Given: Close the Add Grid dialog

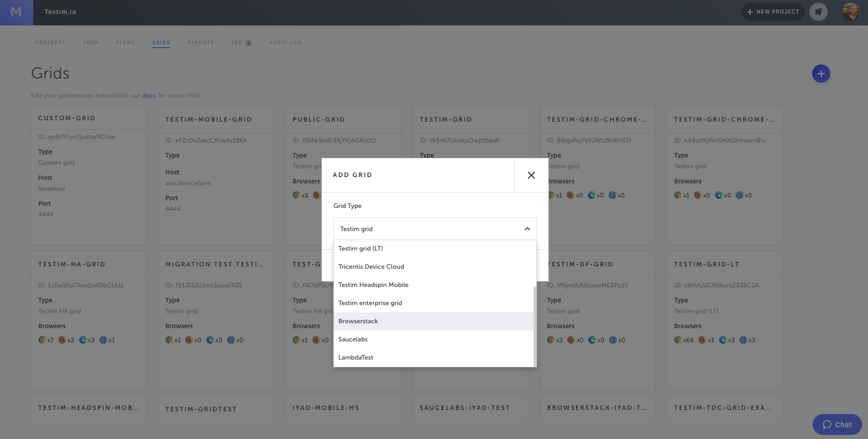Looking at the screenshot, I should 531,175.
